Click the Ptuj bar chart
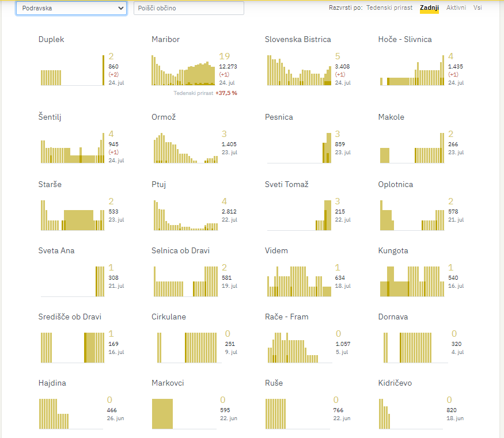 (x=185, y=215)
